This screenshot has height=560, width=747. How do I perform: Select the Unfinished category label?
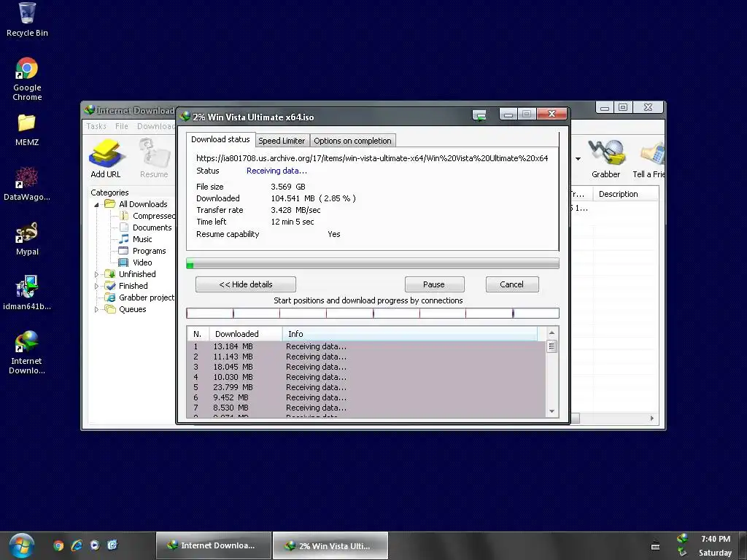coord(137,274)
